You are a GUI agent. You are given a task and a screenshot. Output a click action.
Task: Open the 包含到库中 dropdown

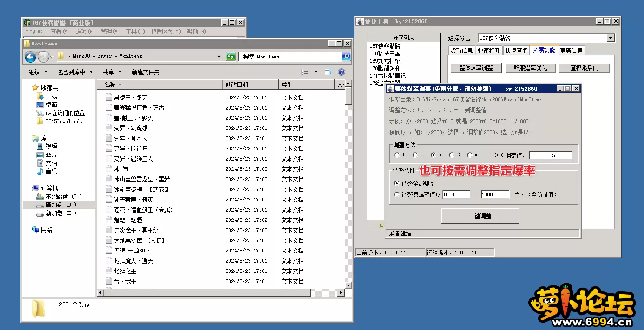click(x=75, y=72)
